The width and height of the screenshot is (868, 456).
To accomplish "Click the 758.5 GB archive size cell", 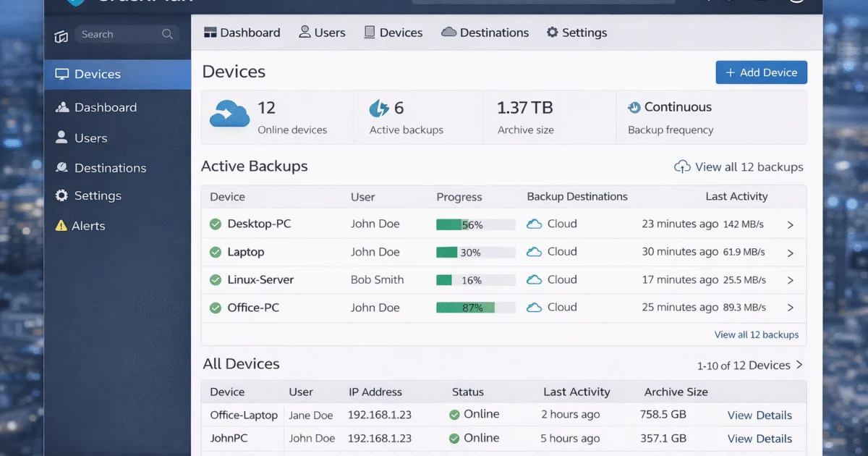I will point(663,415).
